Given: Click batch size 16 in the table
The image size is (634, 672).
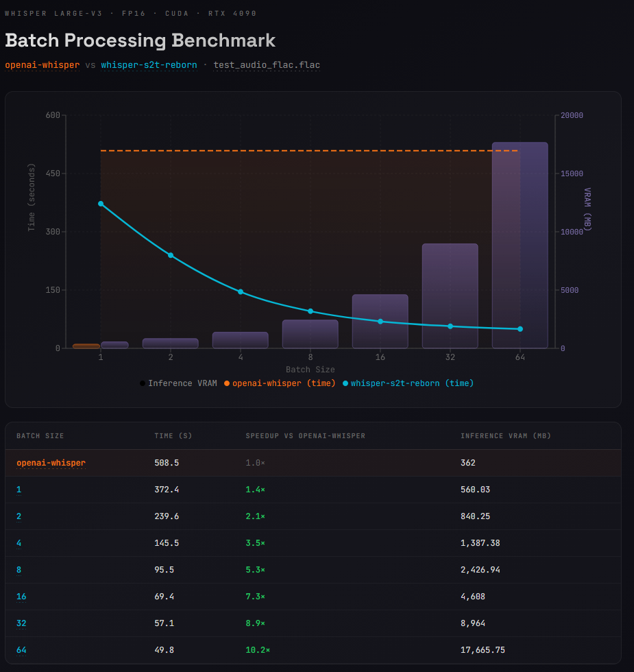Looking at the screenshot, I should tap(21, 597).
